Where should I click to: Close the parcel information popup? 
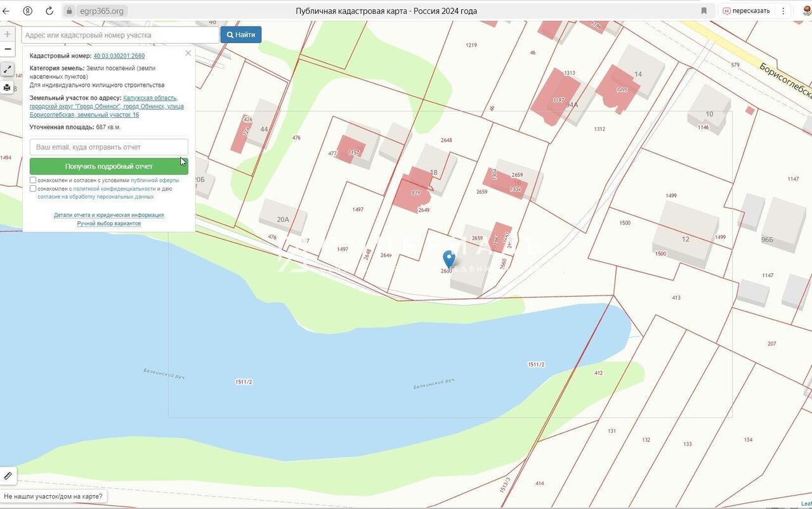pos(188,53)
